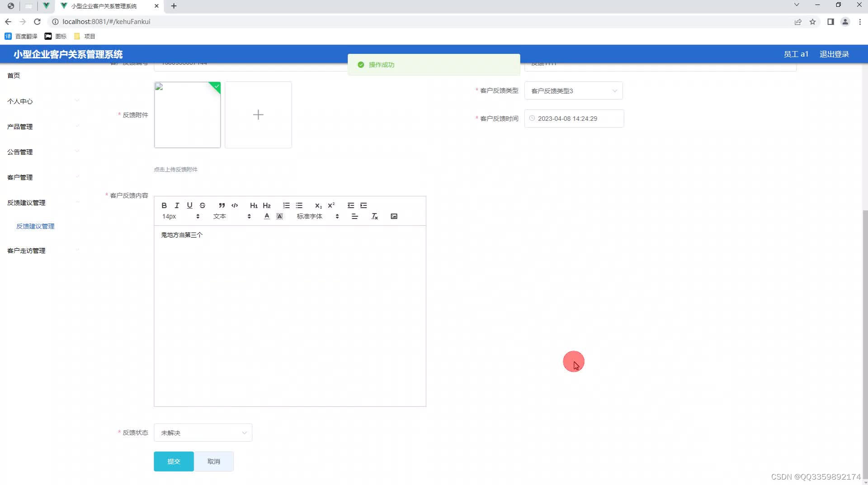Create an ordered list

click(286, 205)
